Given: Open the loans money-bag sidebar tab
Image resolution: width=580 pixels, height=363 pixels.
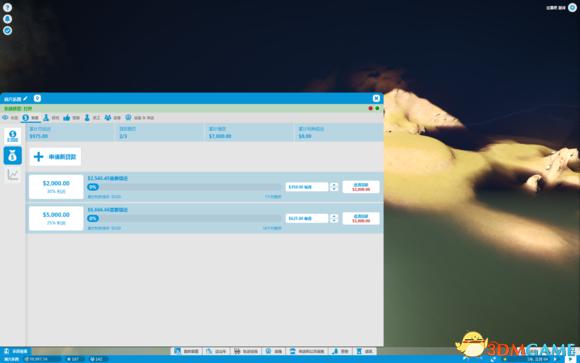Looking at the screenshot, I should pyautogui.click(x=13, y=155).
